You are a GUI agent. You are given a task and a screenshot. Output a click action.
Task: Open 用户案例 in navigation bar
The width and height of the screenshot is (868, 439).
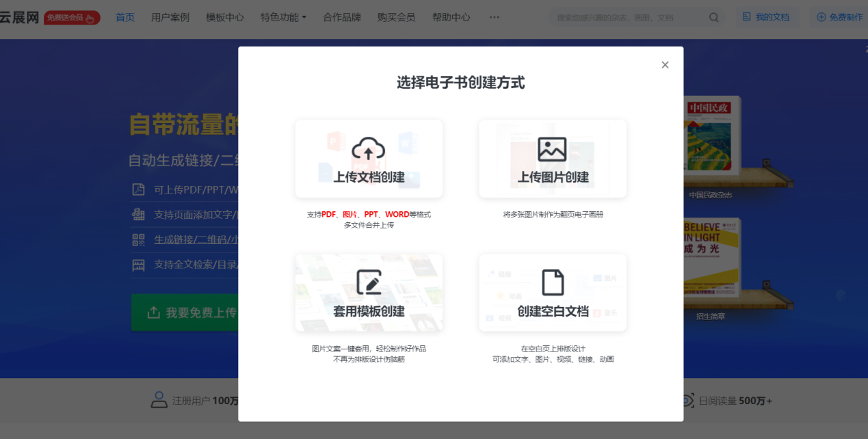170,18
